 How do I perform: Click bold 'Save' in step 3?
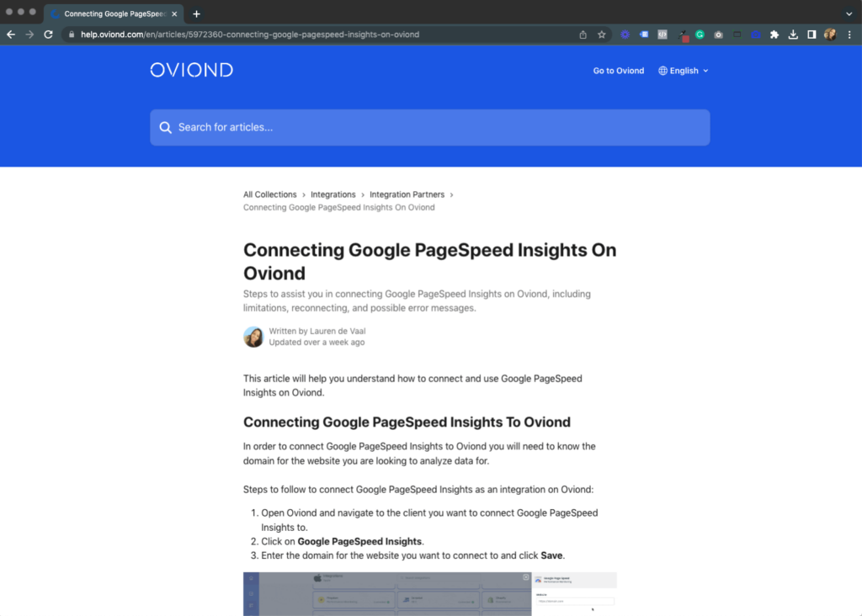tap(551, 555)
